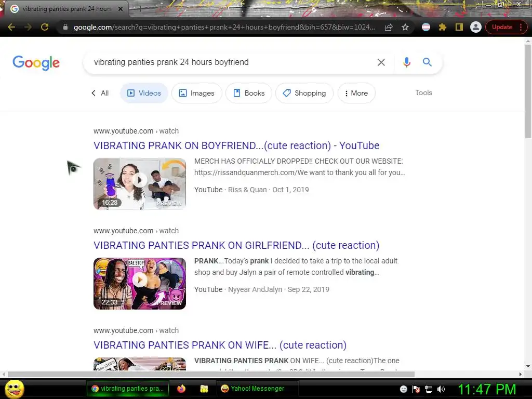The width and height of the screenshot is (532, 399).
Task: Open VIBRATING PANTIES PRANK ON GIRLFRIEND link
Action: (236, 245)
